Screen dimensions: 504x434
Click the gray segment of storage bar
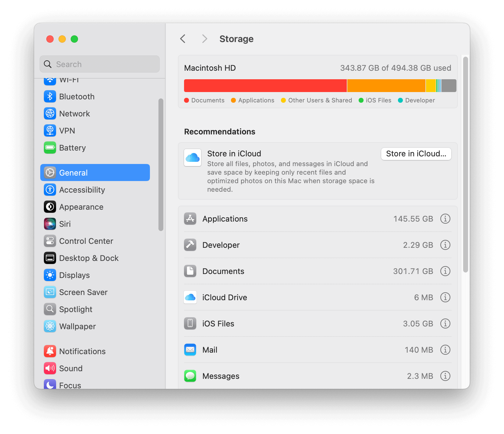pyautogui.click(x=449, y=86)
